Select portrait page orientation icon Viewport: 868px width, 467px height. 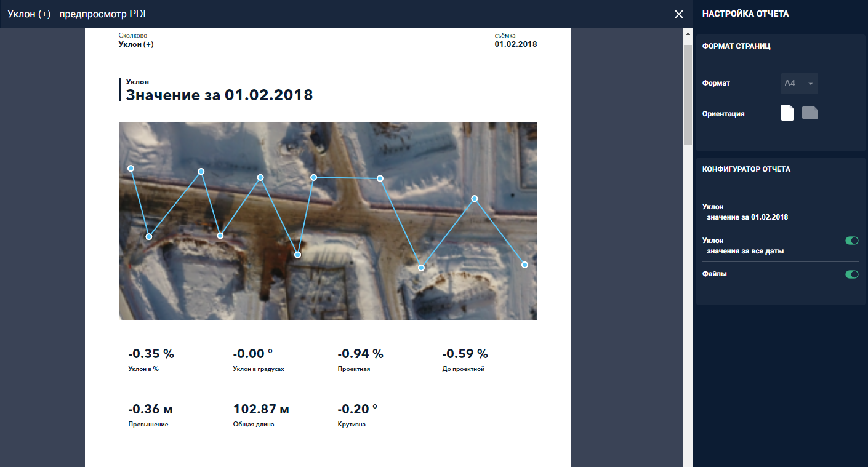(787, 113)
